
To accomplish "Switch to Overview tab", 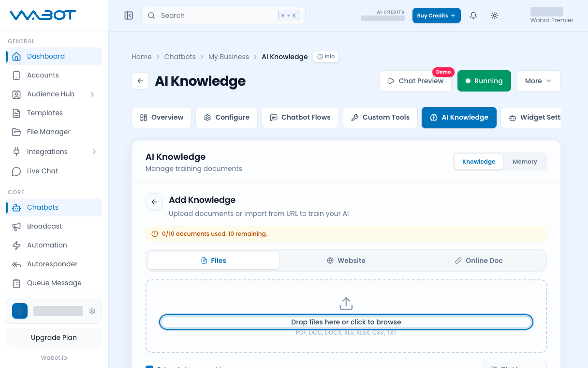I will pos(162,118).
